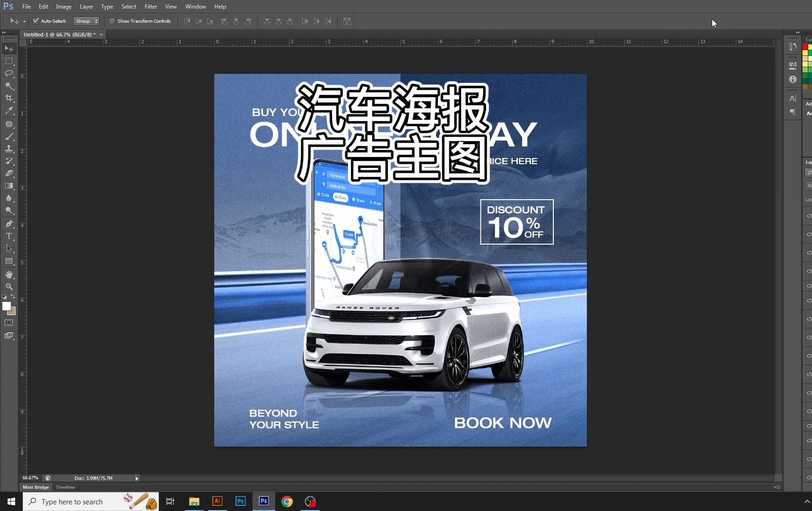
Task: Open the Move tool preset picker arrow
Action: (x=24, y=21)
